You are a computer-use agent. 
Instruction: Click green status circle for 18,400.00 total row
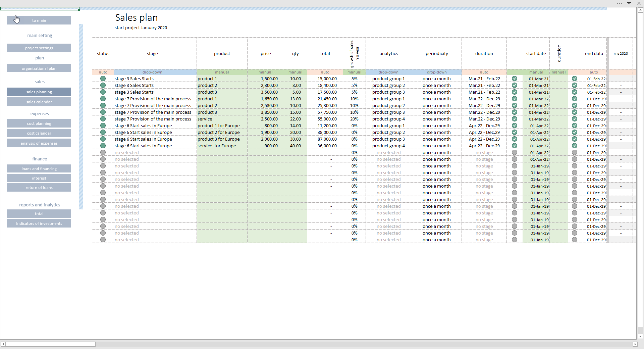click(x=103, y=85)
